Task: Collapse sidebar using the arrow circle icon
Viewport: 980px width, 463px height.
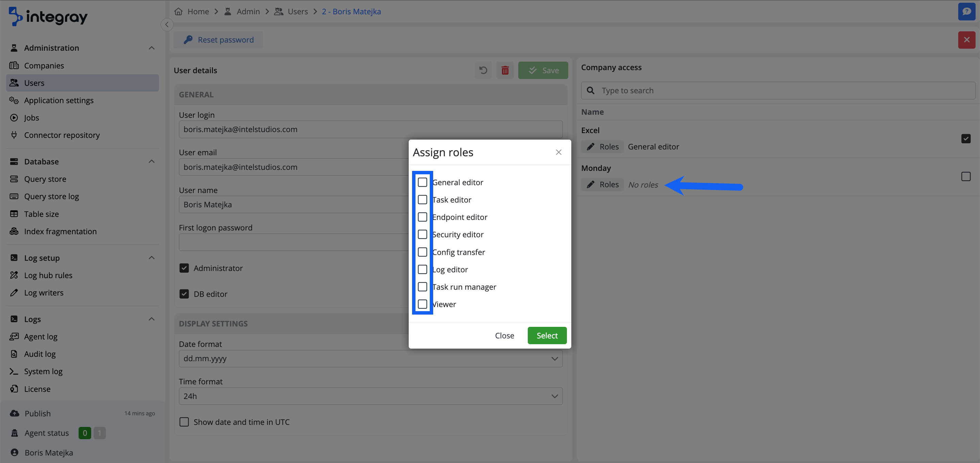Action: coord(167,25)
